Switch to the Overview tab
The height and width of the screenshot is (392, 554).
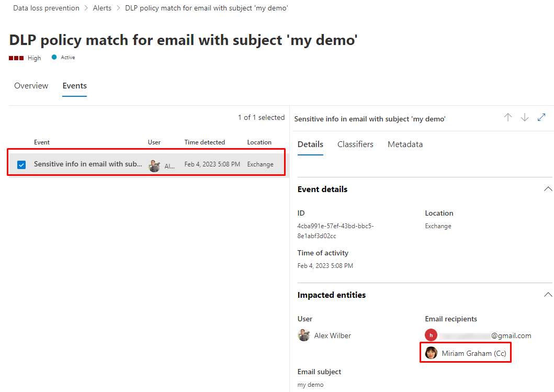click(x=31, y=86)
